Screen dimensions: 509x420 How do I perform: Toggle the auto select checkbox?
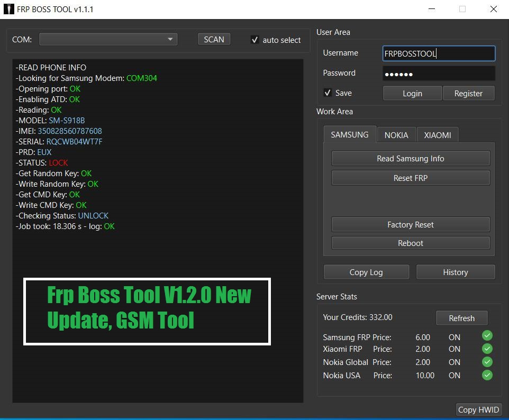tap(255, 40)
